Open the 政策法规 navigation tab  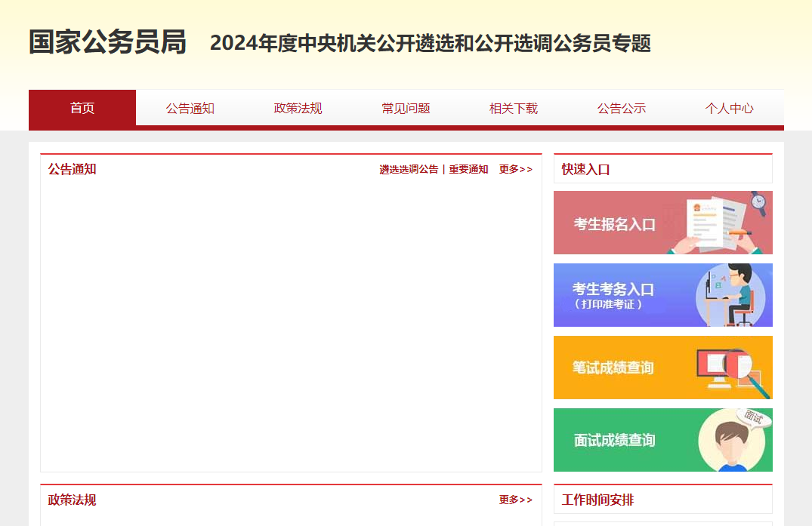(298, 108)
